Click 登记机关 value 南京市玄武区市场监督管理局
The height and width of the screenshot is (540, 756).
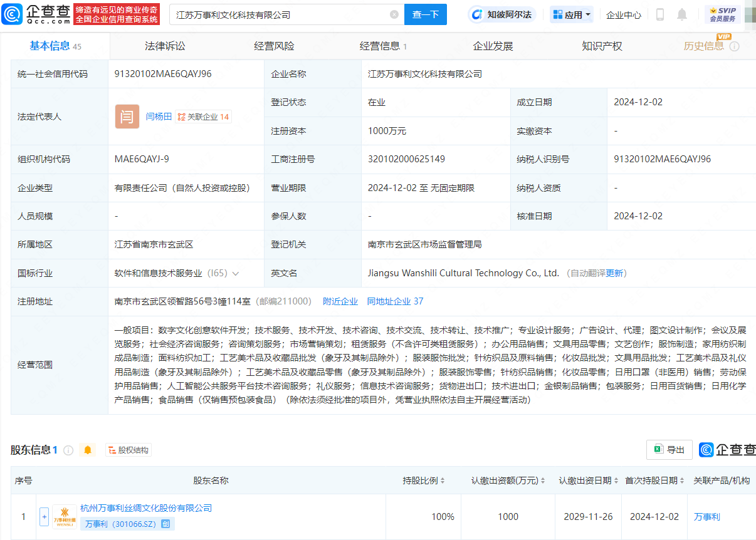424,244
